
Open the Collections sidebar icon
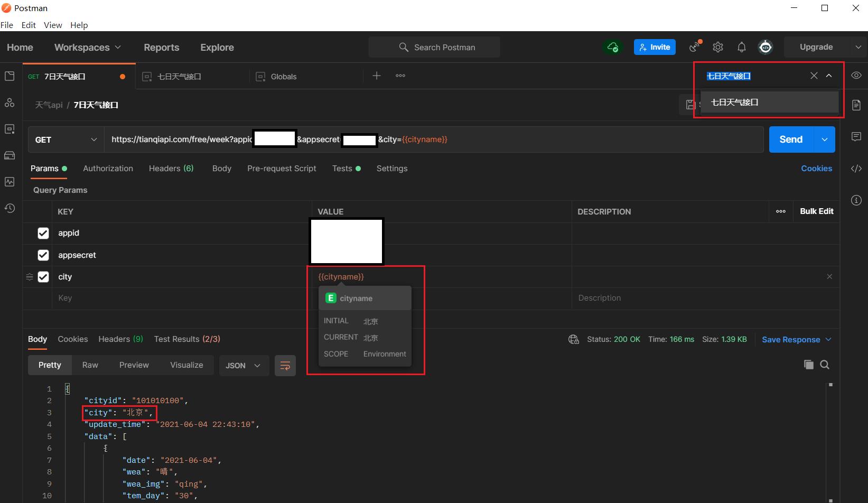(x=10, y=76)
